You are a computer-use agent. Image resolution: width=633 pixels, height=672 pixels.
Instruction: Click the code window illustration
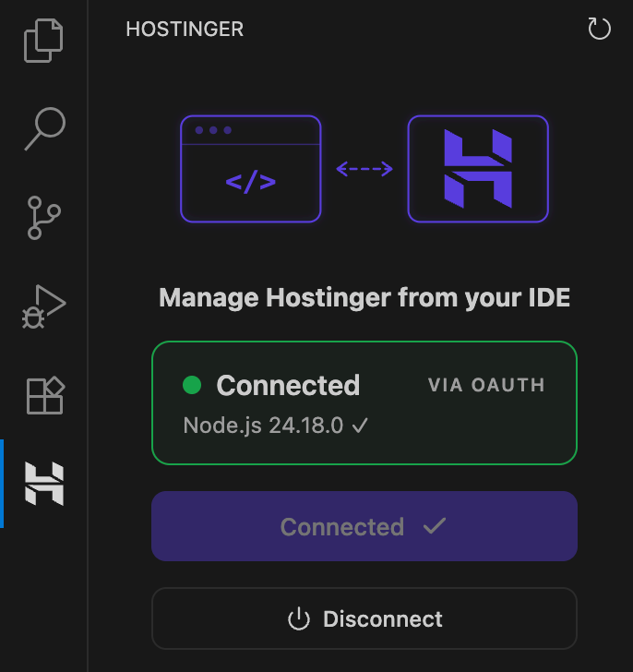pos(251,169)
